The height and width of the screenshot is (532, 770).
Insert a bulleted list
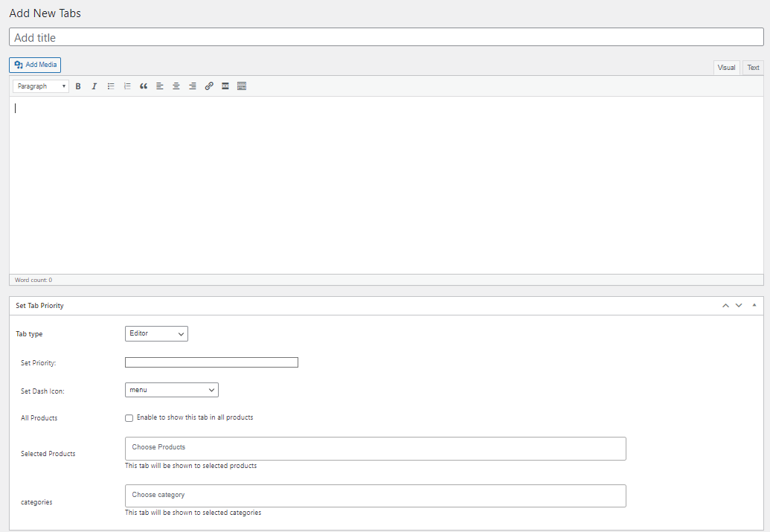[x=111, y=86]
